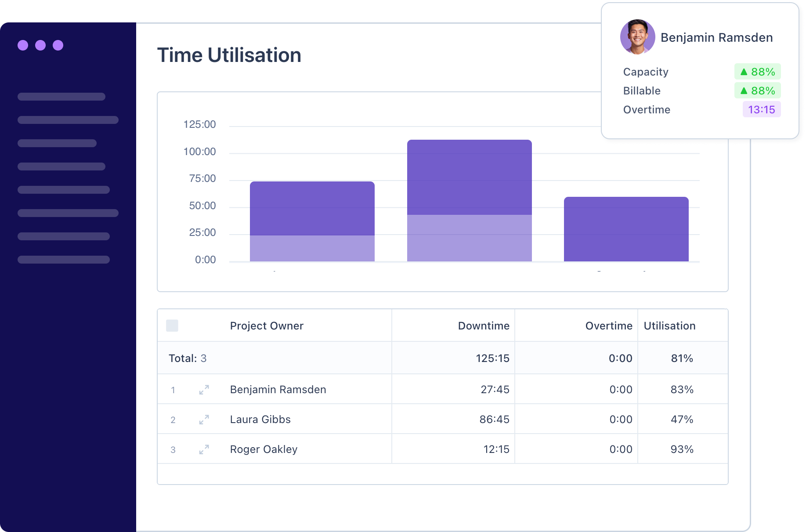
Task: Click the expand icon next to Laura Gibbs
Action: point(203,420)
